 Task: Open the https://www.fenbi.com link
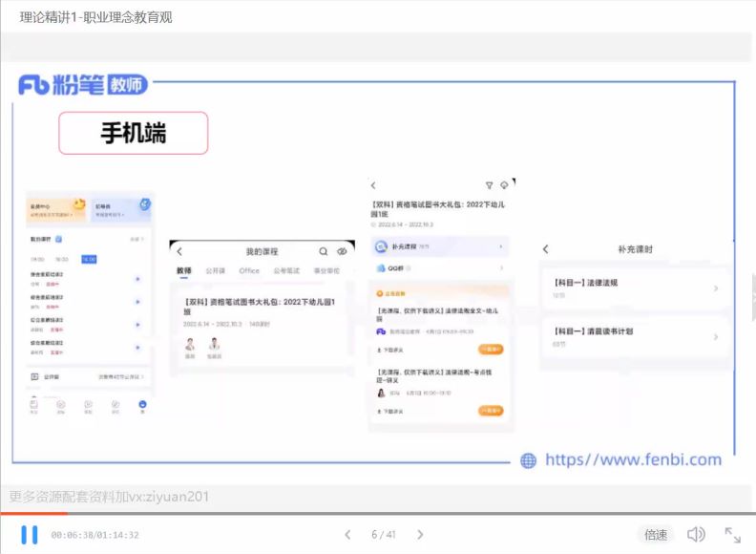coord(633,459)
